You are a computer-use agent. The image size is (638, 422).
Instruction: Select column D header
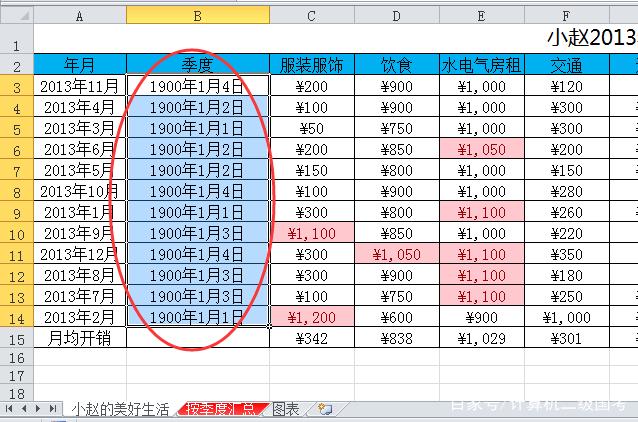pyautogui.click(x=397, y=15)
